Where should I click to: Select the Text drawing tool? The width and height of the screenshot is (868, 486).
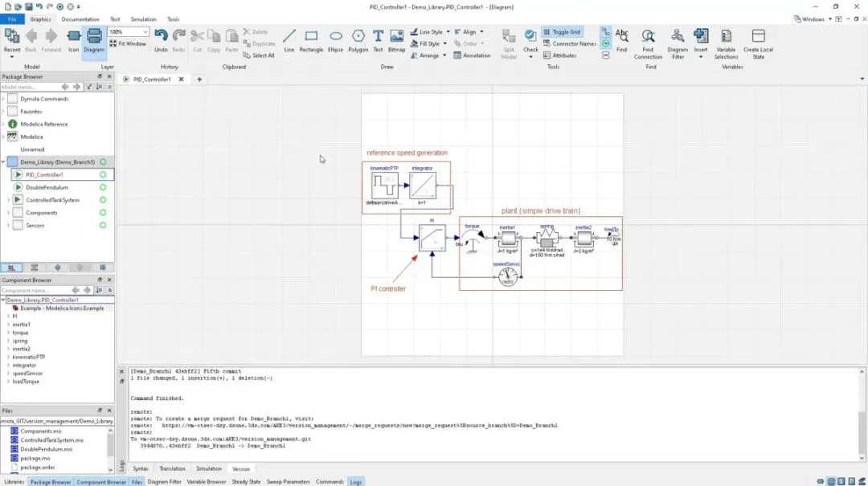coord(378,41)
